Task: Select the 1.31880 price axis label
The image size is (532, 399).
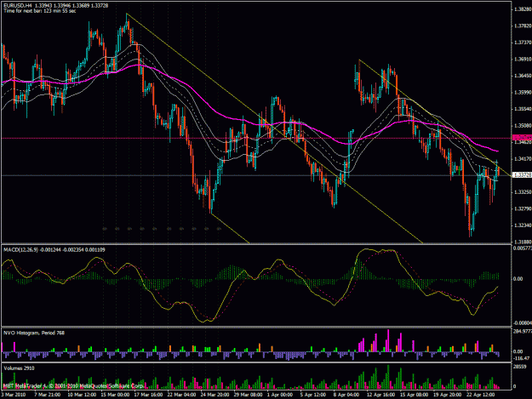Action: coord(523,242)
